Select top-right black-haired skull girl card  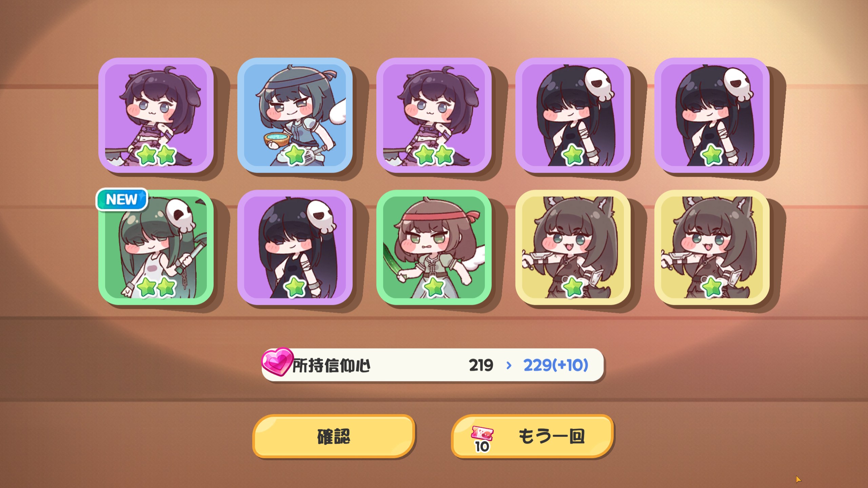[x=712, y=115]
